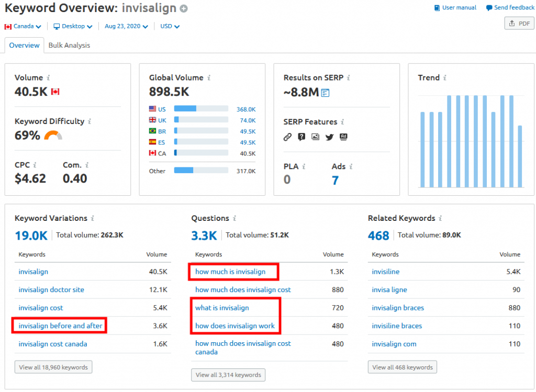Open the 'how does invisalign work' question

pyautogui.click(x=235, y=326)
